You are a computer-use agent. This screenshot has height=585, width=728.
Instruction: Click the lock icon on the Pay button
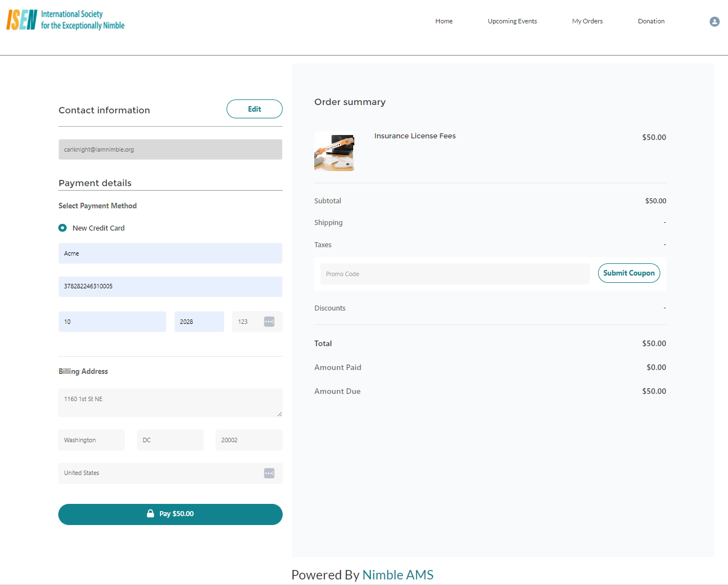(x=150, y=514)
